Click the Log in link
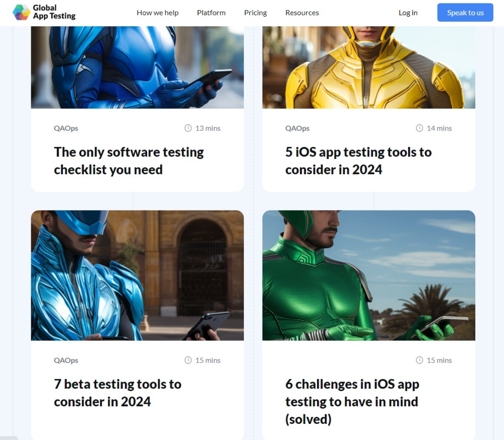The height and width of the screenshot is (440, 504). [x=408, y=13]
